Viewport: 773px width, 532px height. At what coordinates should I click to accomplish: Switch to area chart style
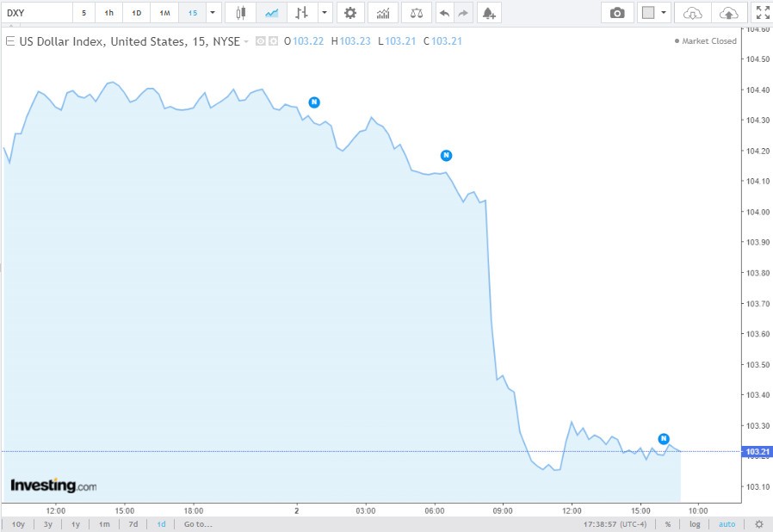click(x=271, y=13)
